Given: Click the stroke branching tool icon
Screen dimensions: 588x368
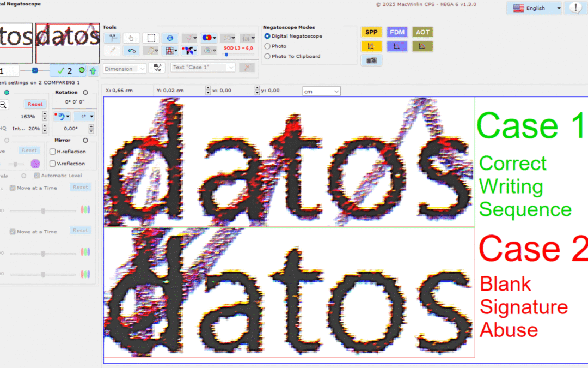Looking at the screenshot, I should (189, 38).
